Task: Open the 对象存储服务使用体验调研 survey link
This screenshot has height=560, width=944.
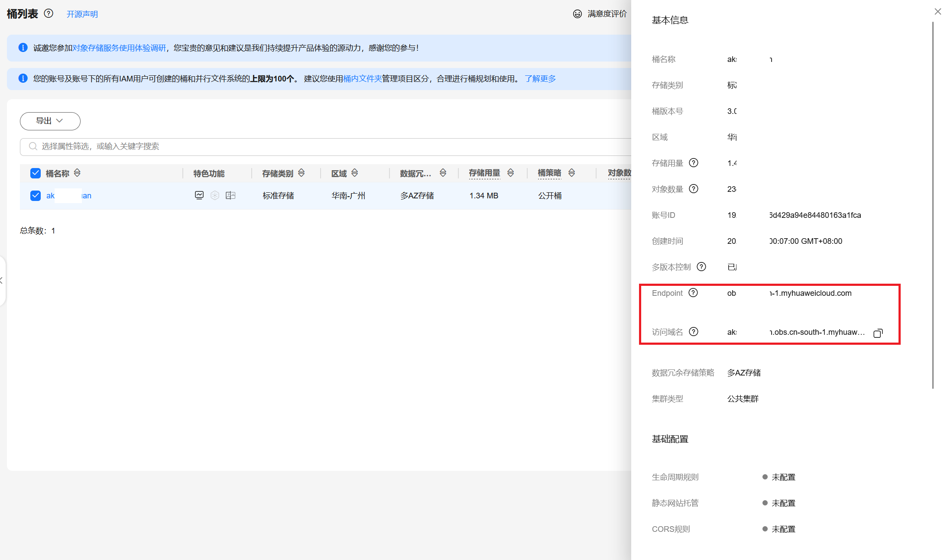Action: pos(119,48)
